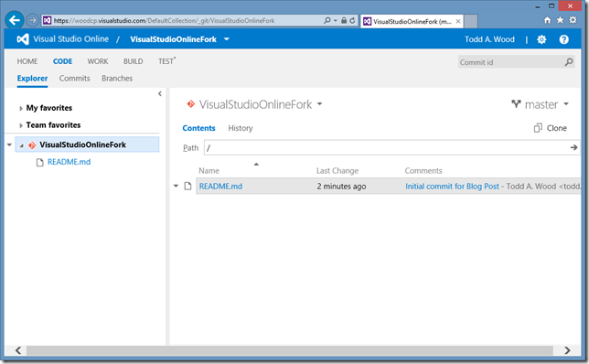Close the VisualStudioOnlineFork browser tab
The width and height of the screenshot is (589, 364).
(x=458, y=21)
